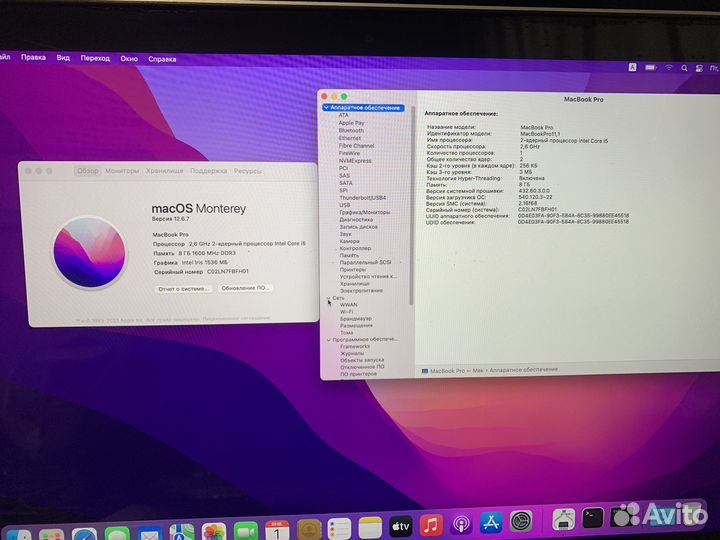Launch Mail from the Dock

pos(150,534)
